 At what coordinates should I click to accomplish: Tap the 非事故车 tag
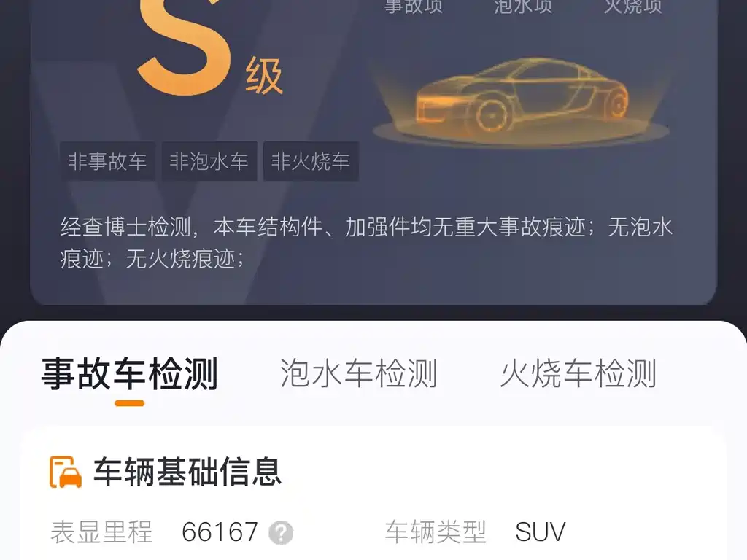click(x=107, y=161)
